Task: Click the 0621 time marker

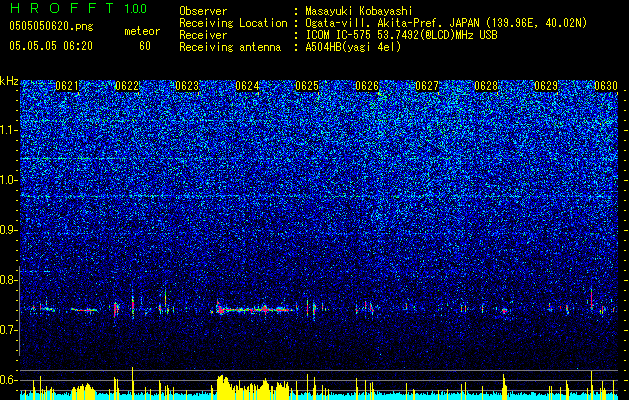Action: 67,86
